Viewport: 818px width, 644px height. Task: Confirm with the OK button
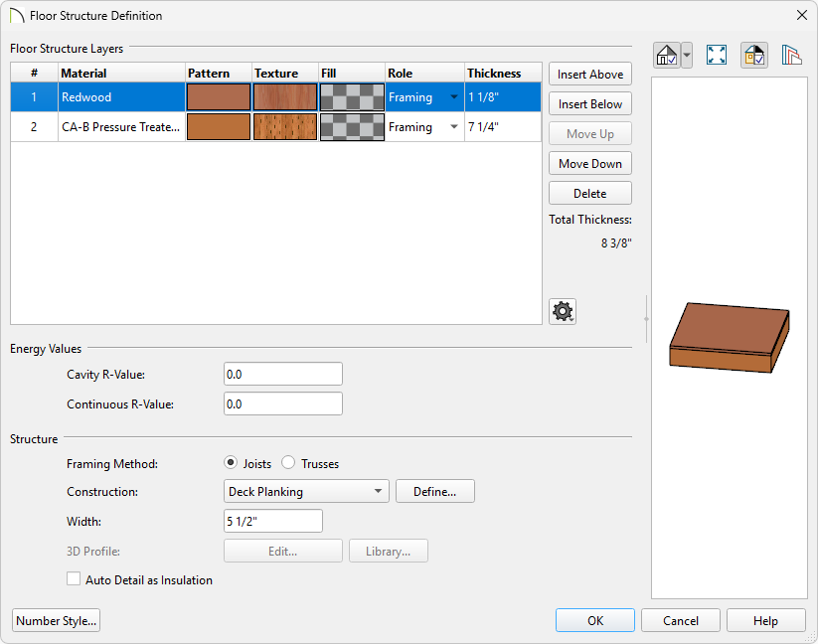point(594,620)
